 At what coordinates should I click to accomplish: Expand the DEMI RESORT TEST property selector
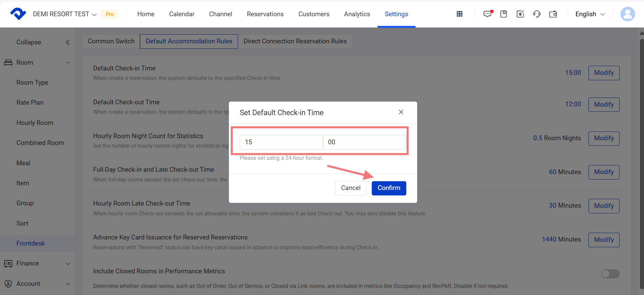pos(65,14)
